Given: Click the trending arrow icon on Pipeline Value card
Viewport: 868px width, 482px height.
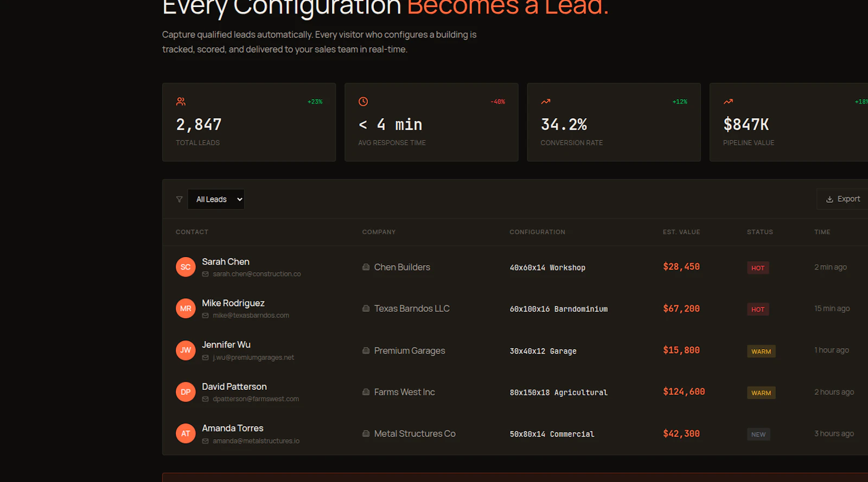Looking at the screenshot, I should [x=728, y=101].
